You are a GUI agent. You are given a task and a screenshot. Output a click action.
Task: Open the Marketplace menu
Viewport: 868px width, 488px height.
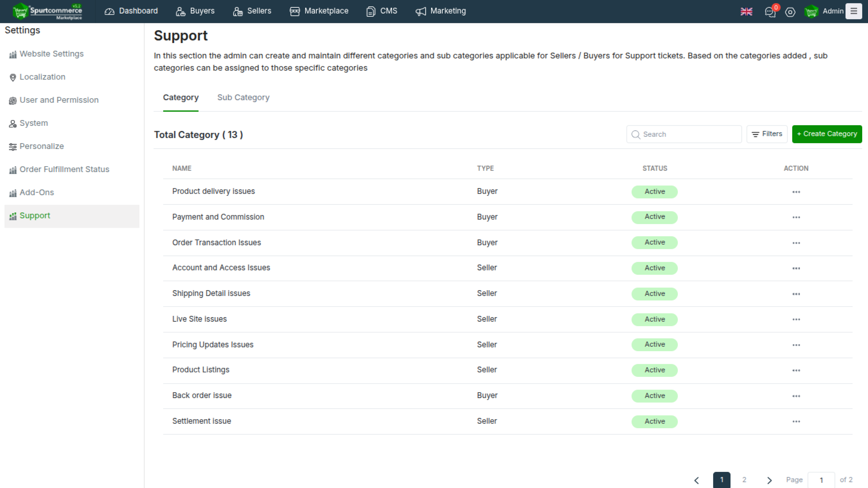tap(319, 11)
